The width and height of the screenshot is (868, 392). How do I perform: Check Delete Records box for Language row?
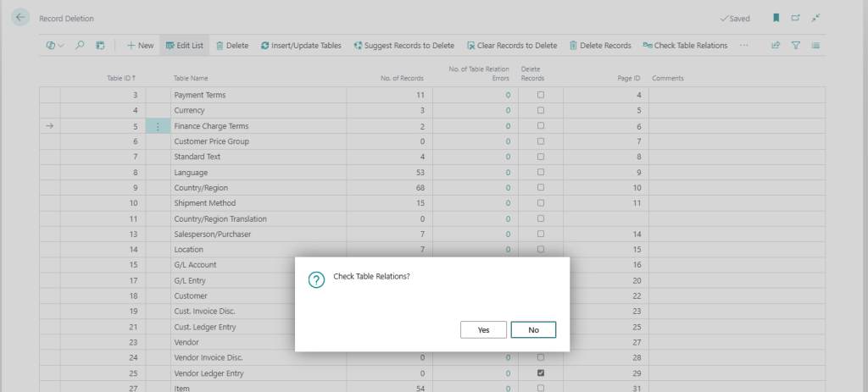click(541, 172)
